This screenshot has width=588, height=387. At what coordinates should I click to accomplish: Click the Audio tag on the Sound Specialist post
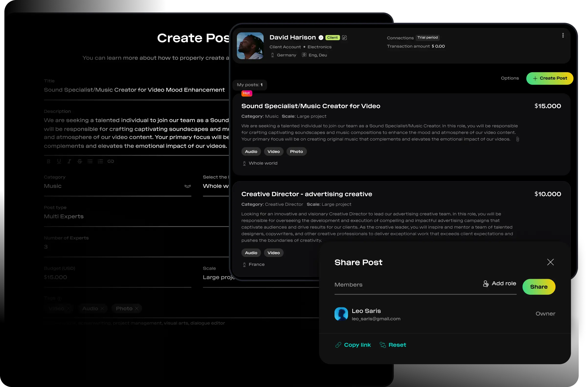click(251, 152)
